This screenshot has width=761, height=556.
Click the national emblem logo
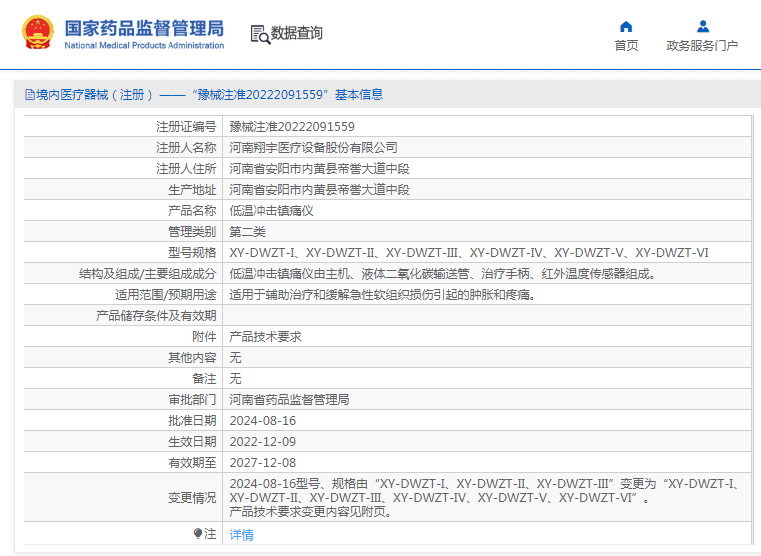point(38,33)
